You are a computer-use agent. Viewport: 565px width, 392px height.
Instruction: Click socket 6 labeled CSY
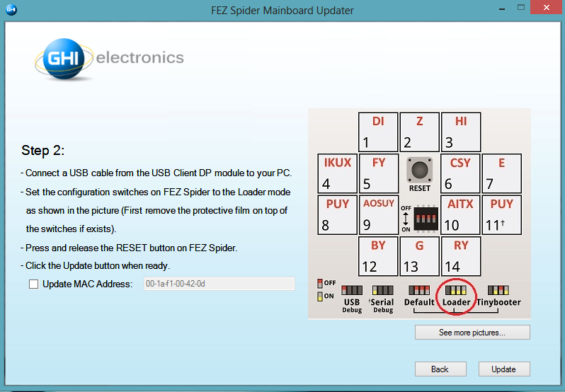461,173
